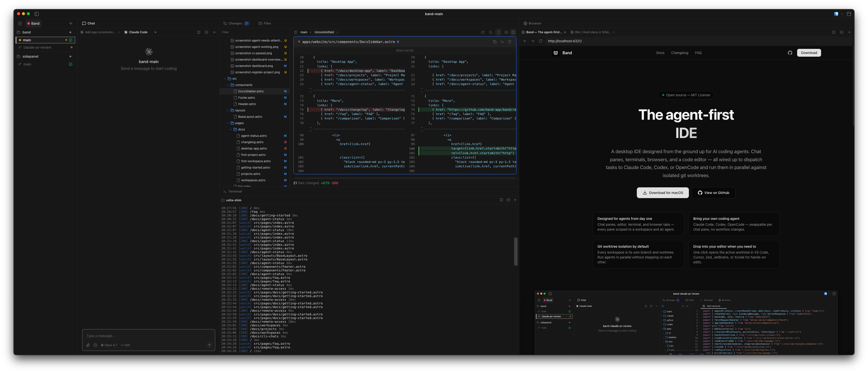Screen dimensions: 868x373
Task: Go back in the embedded browser
Action: click(x=525, y=41)
